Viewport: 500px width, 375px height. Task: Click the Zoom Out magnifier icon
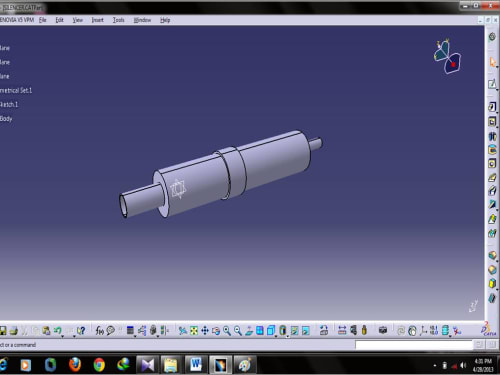click(238, 331)
